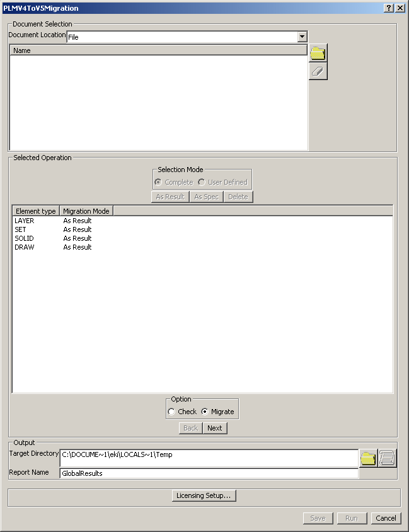This screenshot has width=409, height=532.
Task: Click the eraser icon to clear documents
Action: click(318, 71)
